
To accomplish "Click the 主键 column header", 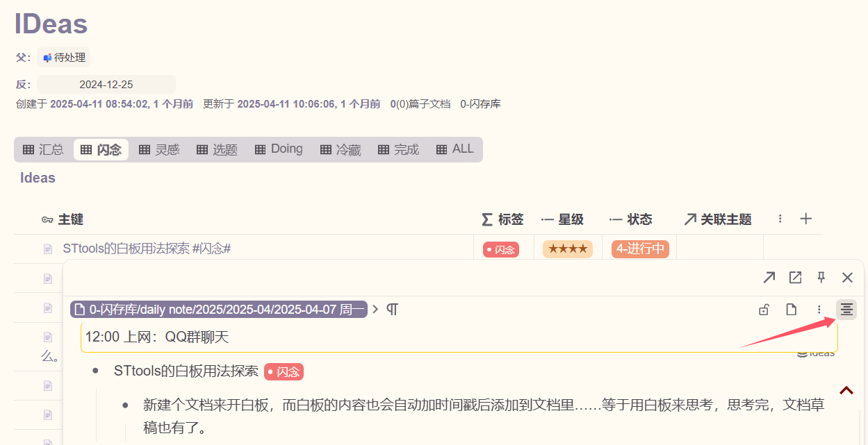I will point(63,219).
